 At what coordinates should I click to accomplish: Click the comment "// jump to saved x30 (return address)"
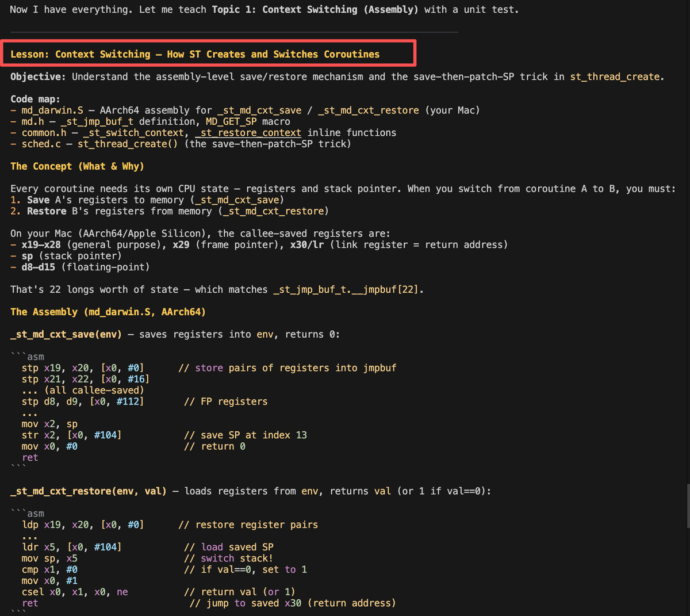(293, 603)
